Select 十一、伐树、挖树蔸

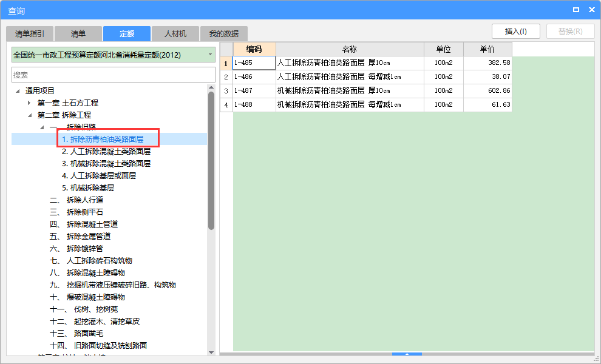(84, 309)
